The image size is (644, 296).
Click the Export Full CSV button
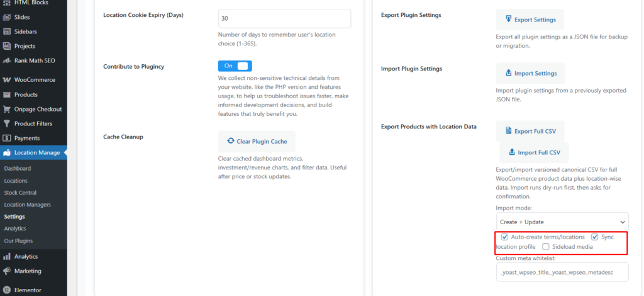530,131
